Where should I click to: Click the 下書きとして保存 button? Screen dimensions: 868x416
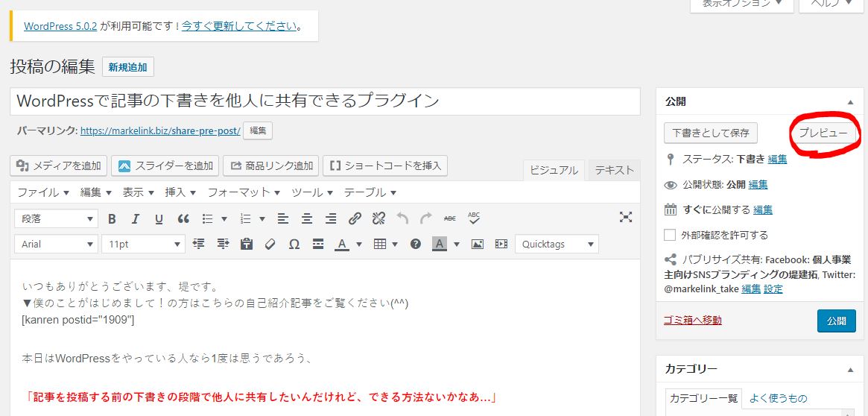click(x=711, y=133)
